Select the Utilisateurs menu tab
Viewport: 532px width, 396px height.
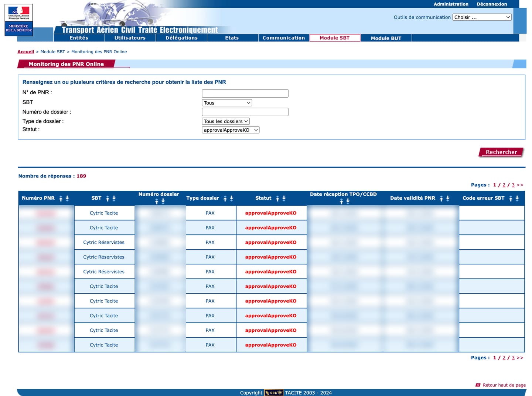click(130, 38)
